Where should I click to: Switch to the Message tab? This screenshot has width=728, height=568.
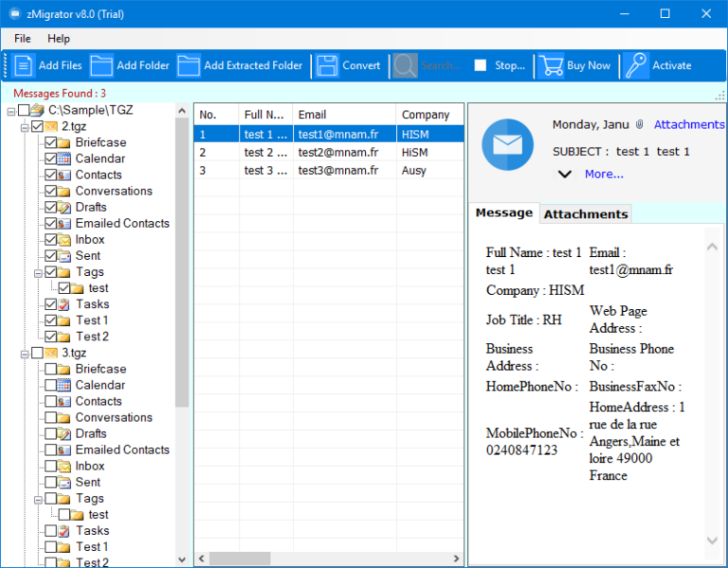click(503, 213)
